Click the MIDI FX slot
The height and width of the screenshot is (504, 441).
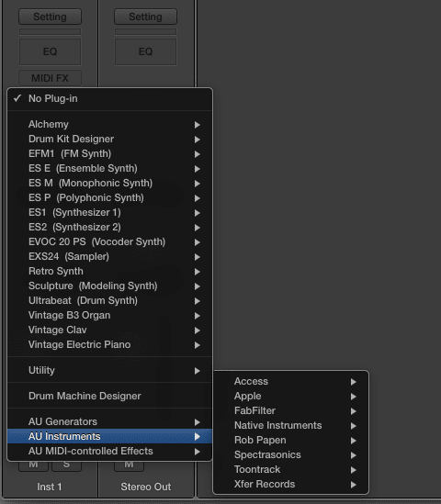pos(50,78)
